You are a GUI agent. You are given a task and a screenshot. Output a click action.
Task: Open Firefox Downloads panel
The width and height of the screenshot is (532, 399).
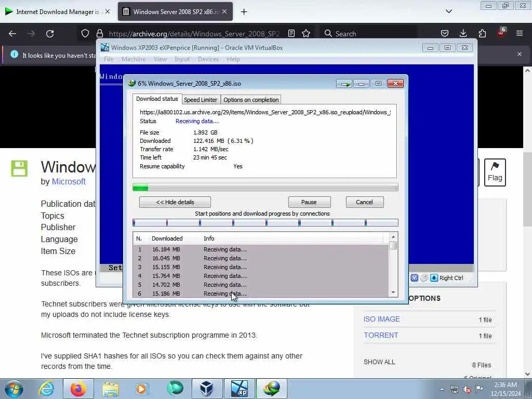pos(463,33)
